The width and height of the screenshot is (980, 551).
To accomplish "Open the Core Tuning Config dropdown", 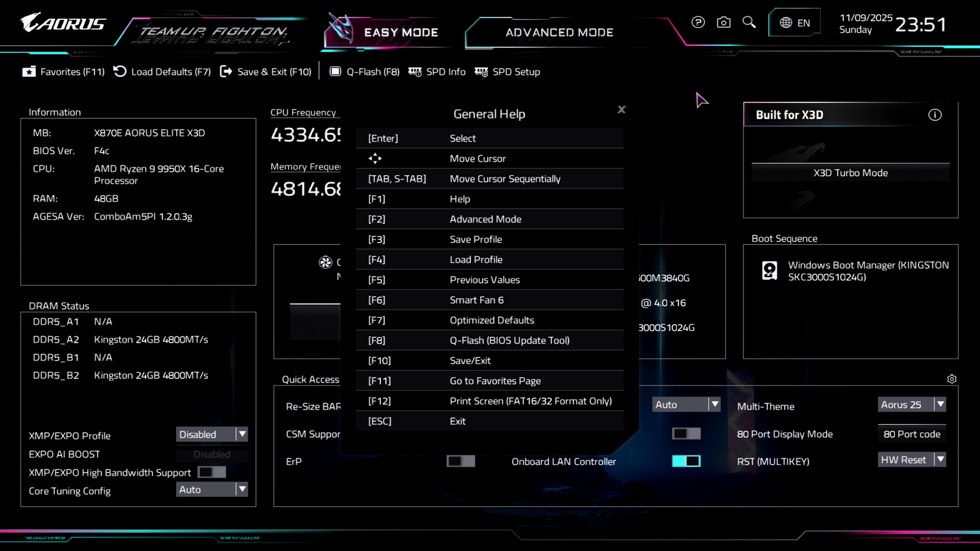I will click(212, 490).
